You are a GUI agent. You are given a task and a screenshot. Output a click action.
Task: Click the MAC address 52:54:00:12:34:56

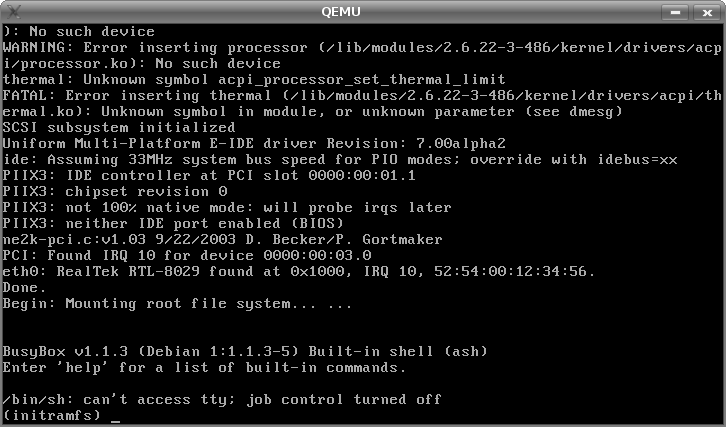[514, 271]
